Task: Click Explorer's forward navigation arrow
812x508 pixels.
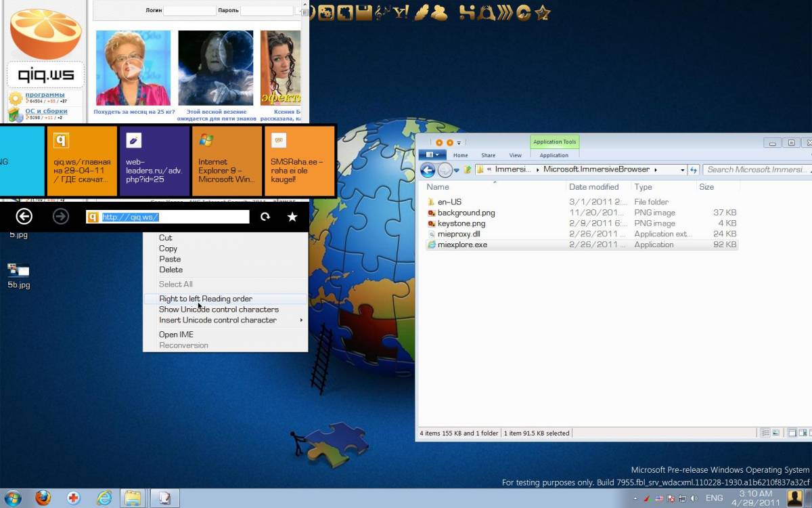Action: pos(445,170)
